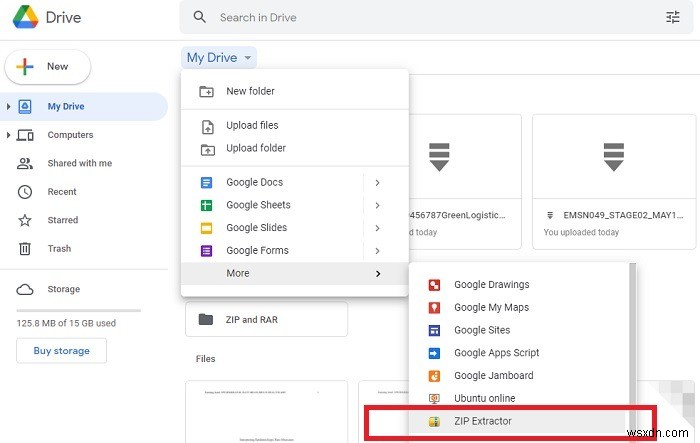The image size is (700, 443).
Task: Expand the More submenu chevron
Action: [x=378, y=274]
